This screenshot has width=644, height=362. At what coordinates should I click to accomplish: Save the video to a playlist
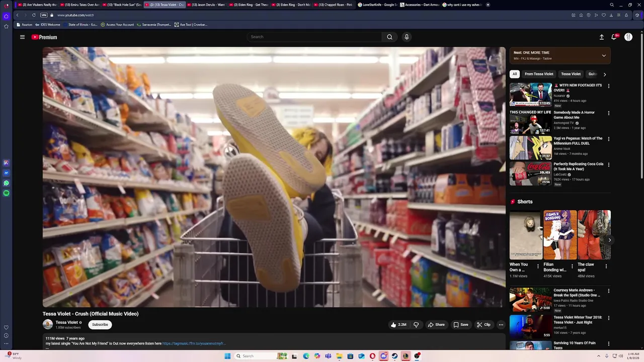pos(461,325)
